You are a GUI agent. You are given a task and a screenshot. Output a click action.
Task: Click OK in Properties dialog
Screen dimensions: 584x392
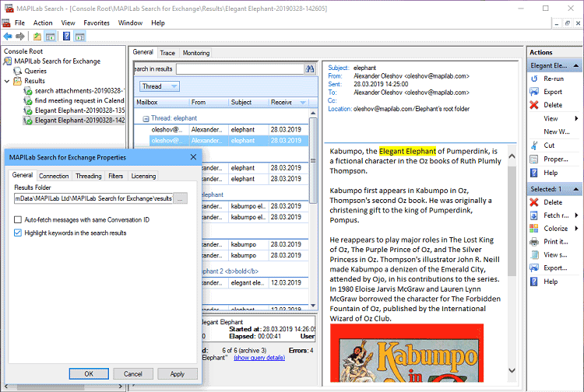click(x=89, y=374)
